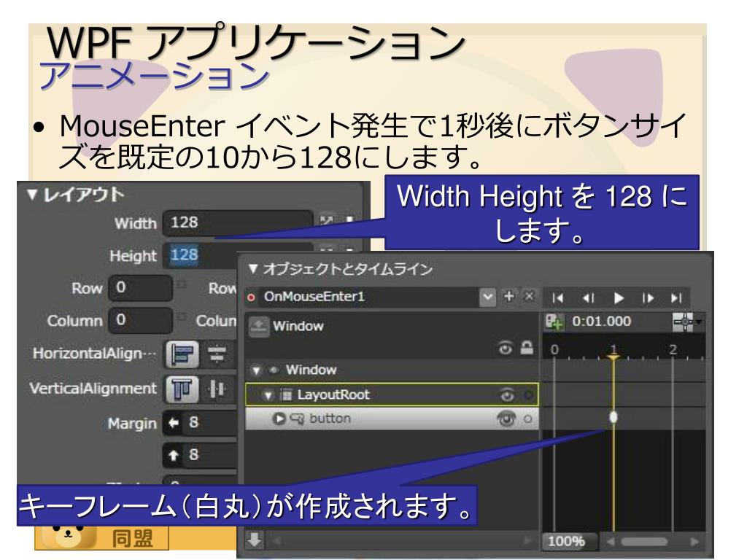Viewport: 747px width, 560px height.
Task: Go to the first frame
Action: click(558, 298)
